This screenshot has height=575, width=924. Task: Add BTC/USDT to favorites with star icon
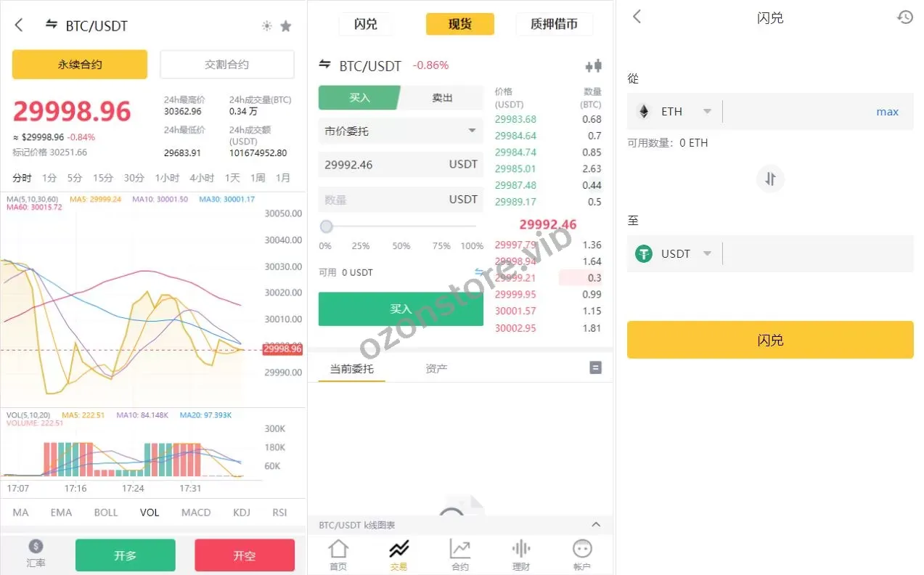point(286,26)
